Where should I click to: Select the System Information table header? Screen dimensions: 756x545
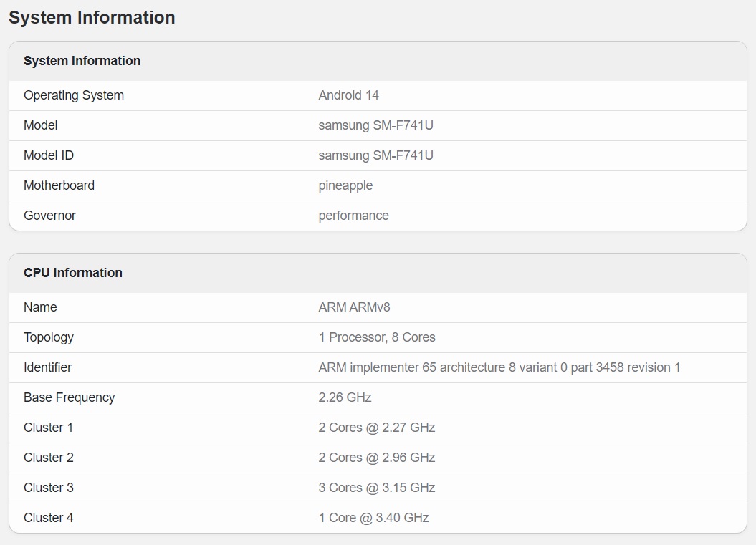coord(82,61)
